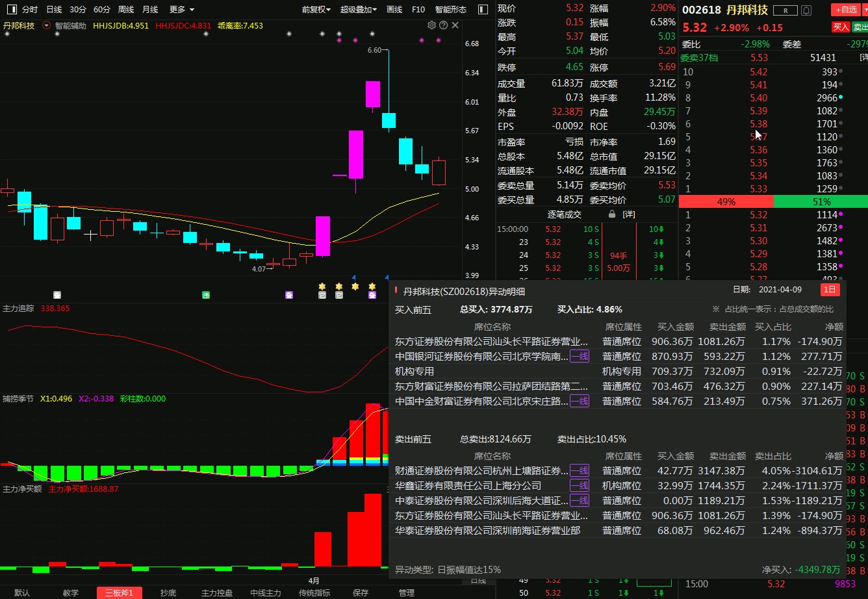Click sell level 8 price 5.40

click(x=758, y=98)
